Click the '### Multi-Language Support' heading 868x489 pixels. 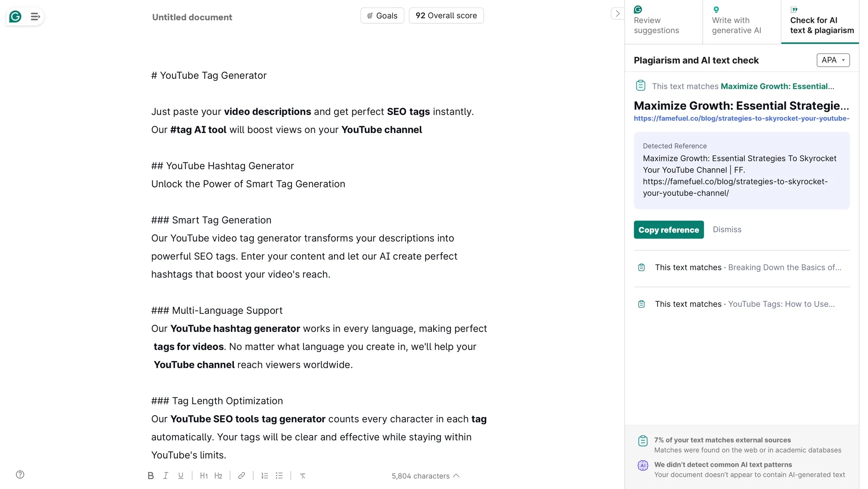coord(217,310)
